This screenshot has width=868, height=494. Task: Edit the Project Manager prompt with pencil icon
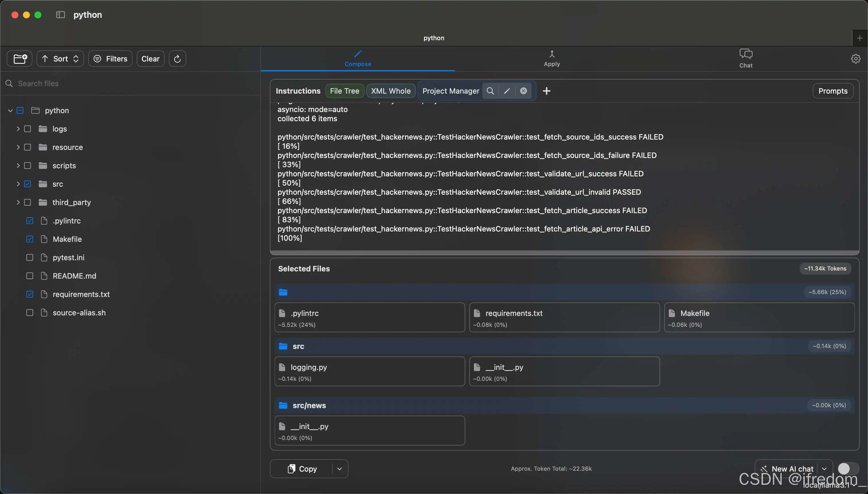click(507, 91)
